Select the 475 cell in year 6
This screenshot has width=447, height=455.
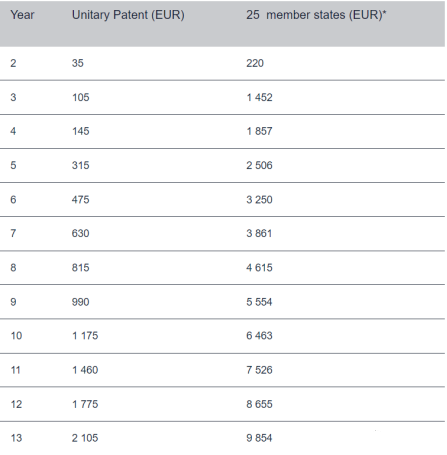pos(81,200)
